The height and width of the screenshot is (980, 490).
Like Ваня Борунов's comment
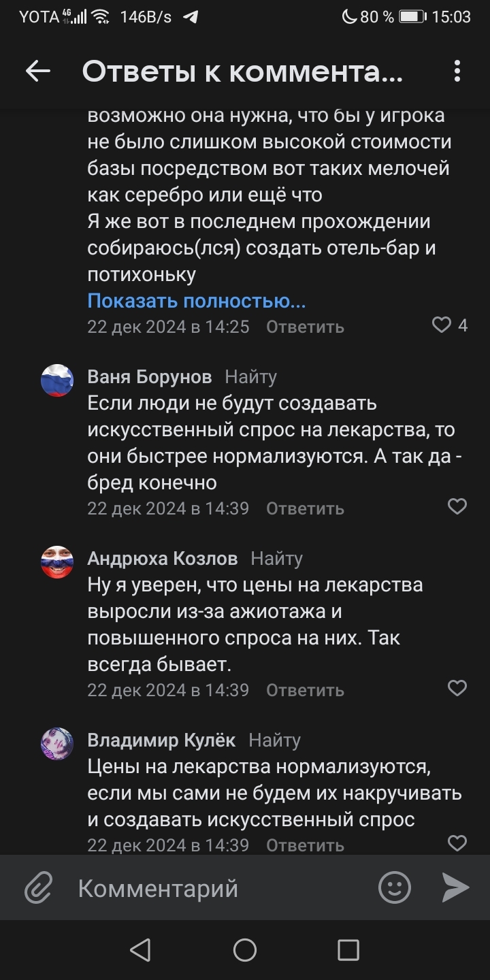click(457, 506)
